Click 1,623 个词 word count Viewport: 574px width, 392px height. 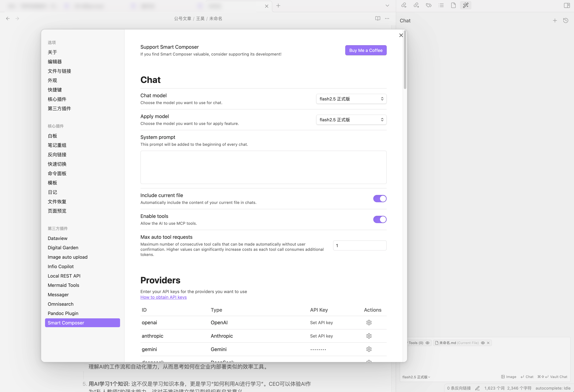(494, 388)
